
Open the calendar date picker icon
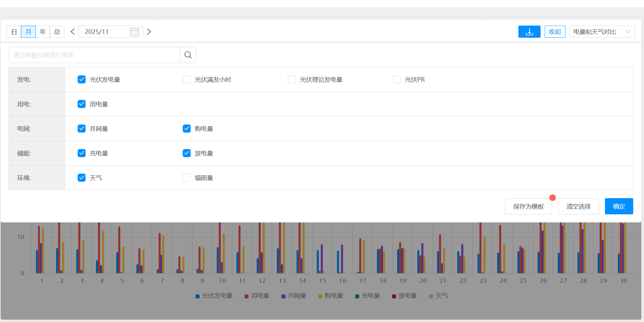tap(134, 32)
